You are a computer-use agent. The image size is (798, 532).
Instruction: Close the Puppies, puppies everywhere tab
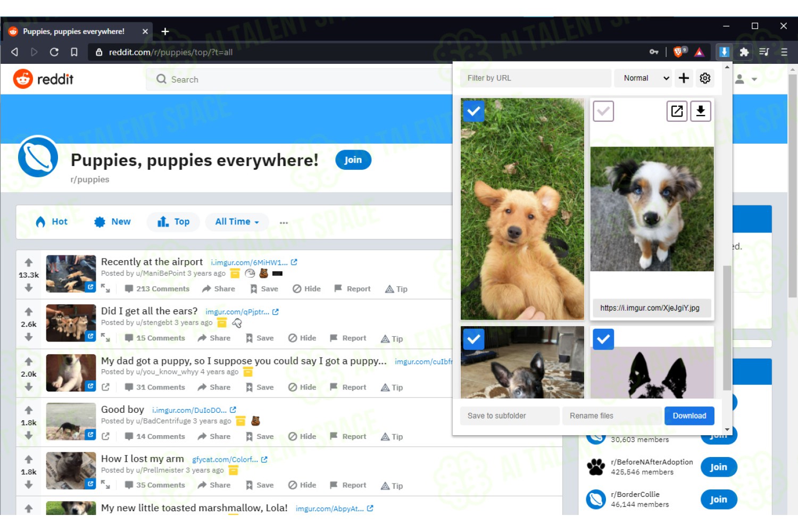[x=145, y=31]
